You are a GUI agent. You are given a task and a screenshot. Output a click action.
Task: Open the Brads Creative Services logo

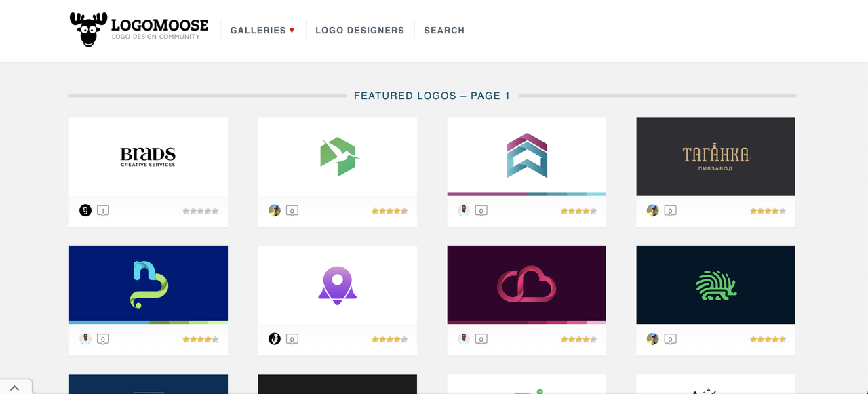coord(149,157)
